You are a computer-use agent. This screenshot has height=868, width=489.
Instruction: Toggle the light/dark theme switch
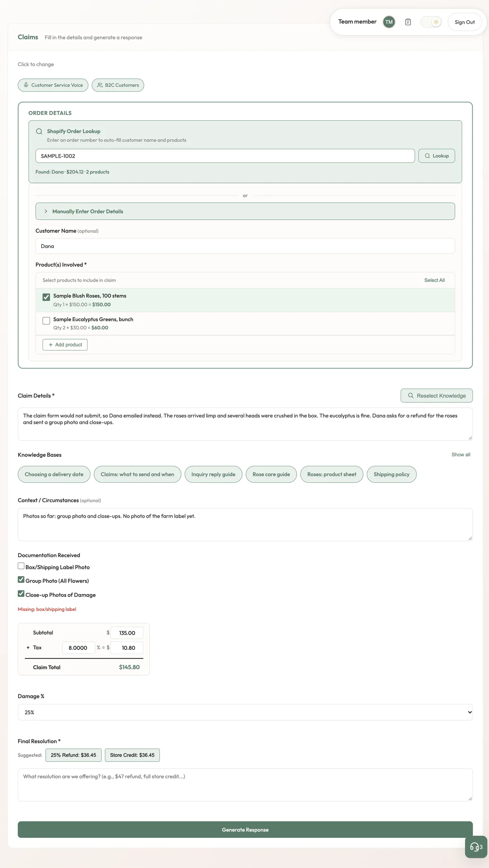click(431, 22)
